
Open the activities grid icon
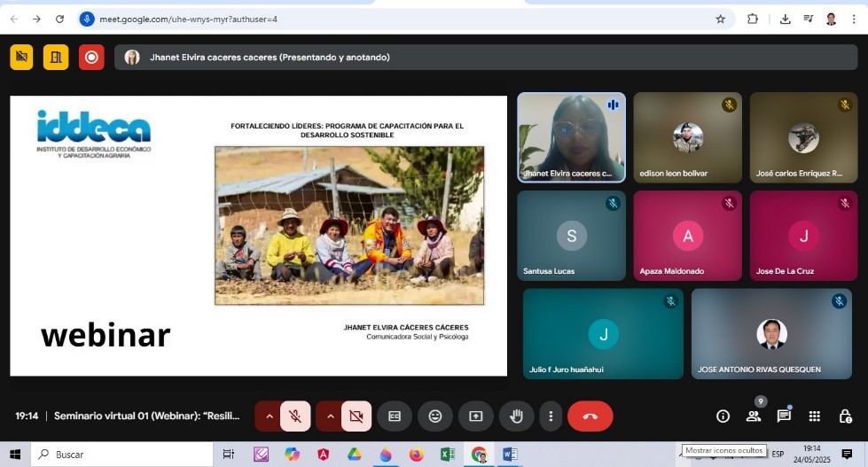click(x=815, y=416)
